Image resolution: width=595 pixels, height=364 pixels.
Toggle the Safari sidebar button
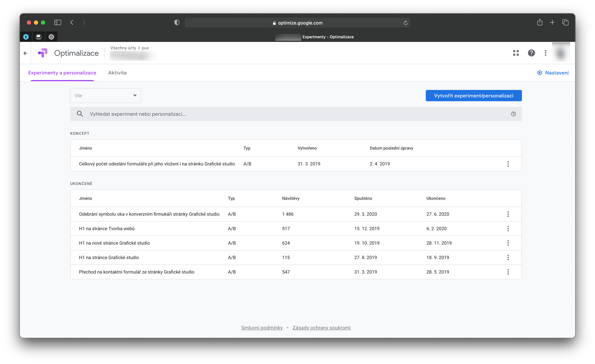click(58, 22)
